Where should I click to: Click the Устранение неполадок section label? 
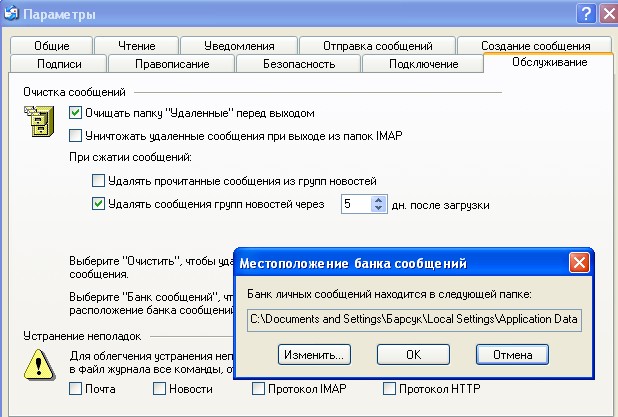coord(82,336)
